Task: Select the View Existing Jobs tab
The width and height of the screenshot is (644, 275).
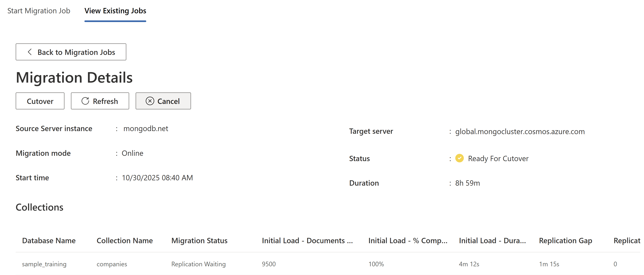Action: coord(115,11)
